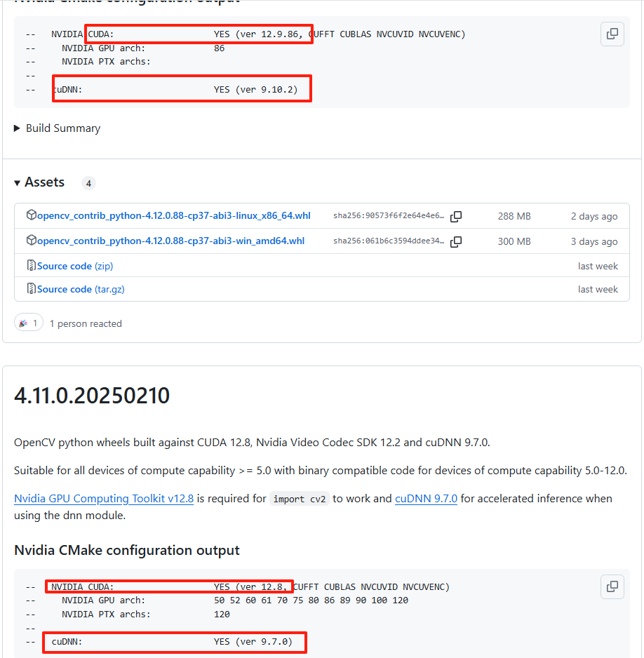Click 'Nvidia CMake configuration output' heading
The width and height of the screenshot is (644, 658).
tap(127, 550)
